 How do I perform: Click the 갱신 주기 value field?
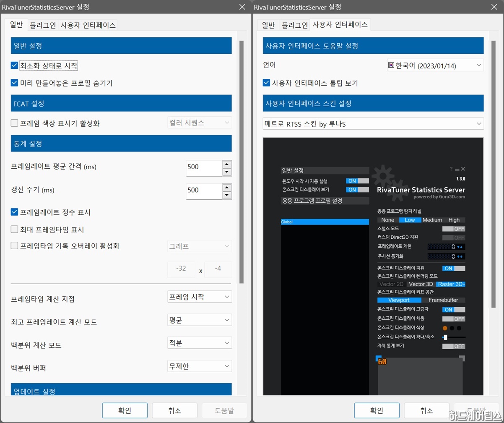(204, 191)
